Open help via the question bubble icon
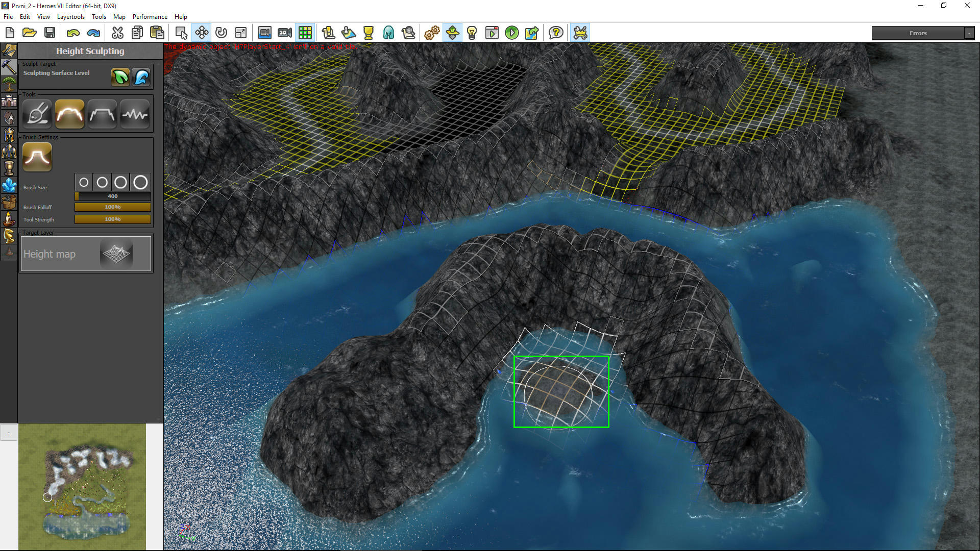The image size is (980, 551). (x=556, y=33)
